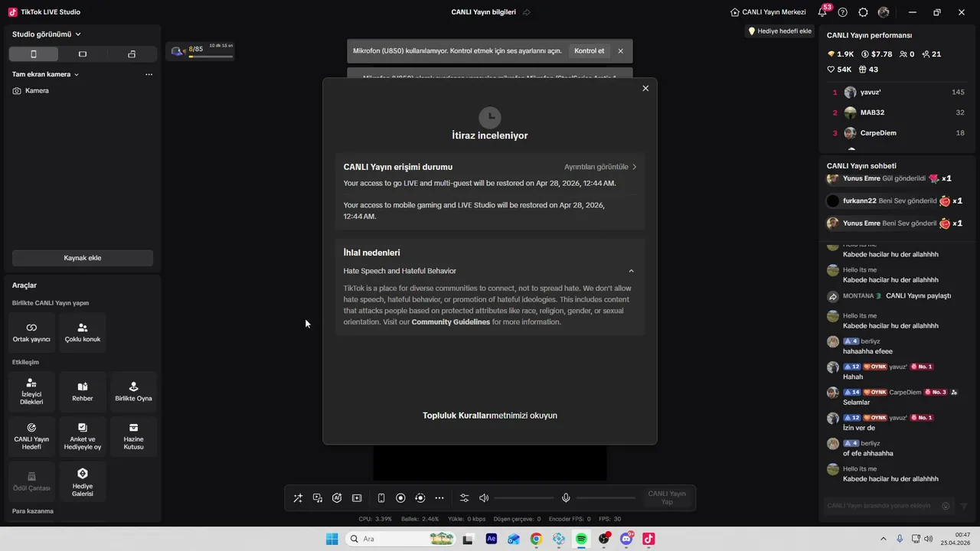Adjust the microphone volume slider
Screen dimensions: 980x551
606,498
